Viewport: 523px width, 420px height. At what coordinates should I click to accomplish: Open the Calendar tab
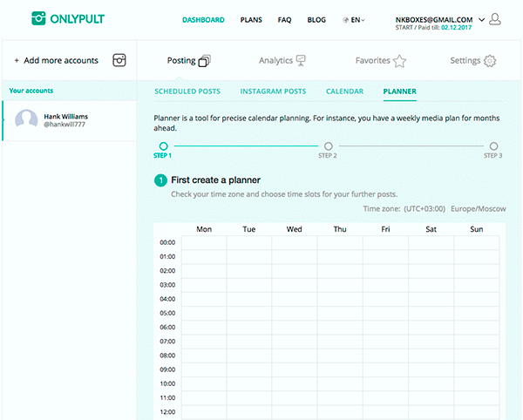(x=345, y=91)
